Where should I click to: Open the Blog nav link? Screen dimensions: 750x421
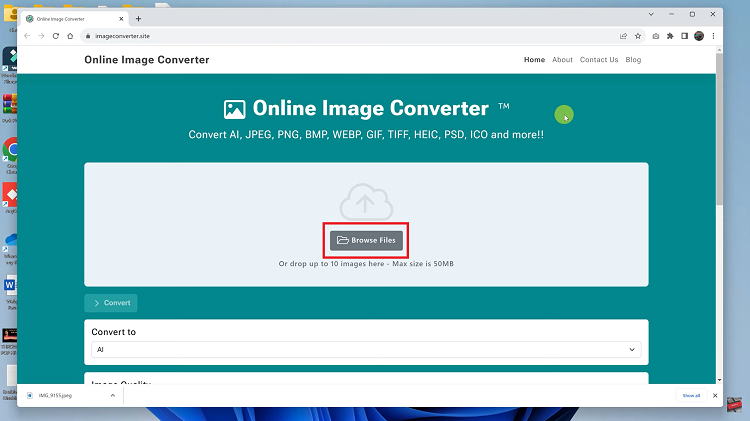tap(633, 60)
